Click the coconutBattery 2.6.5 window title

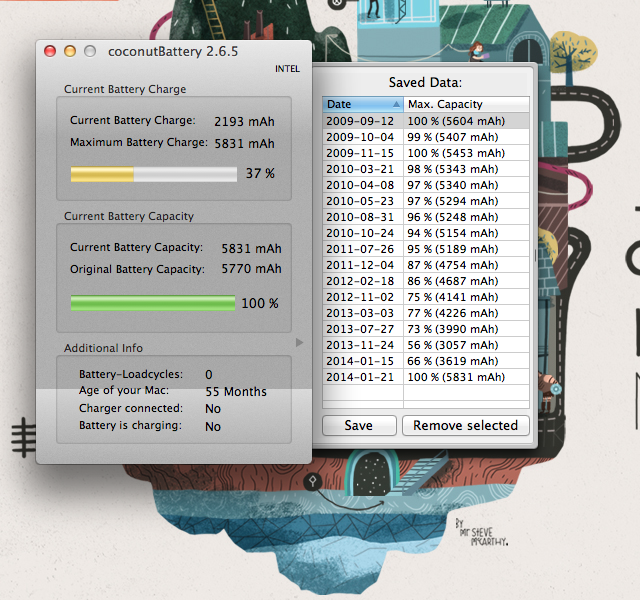tap(173, 52)
